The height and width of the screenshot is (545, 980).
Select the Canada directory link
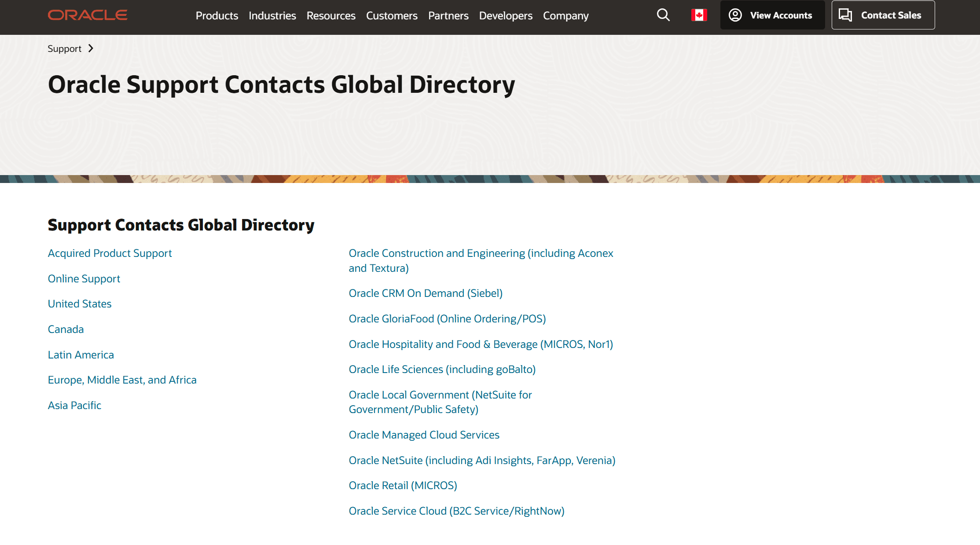(66, 329)
